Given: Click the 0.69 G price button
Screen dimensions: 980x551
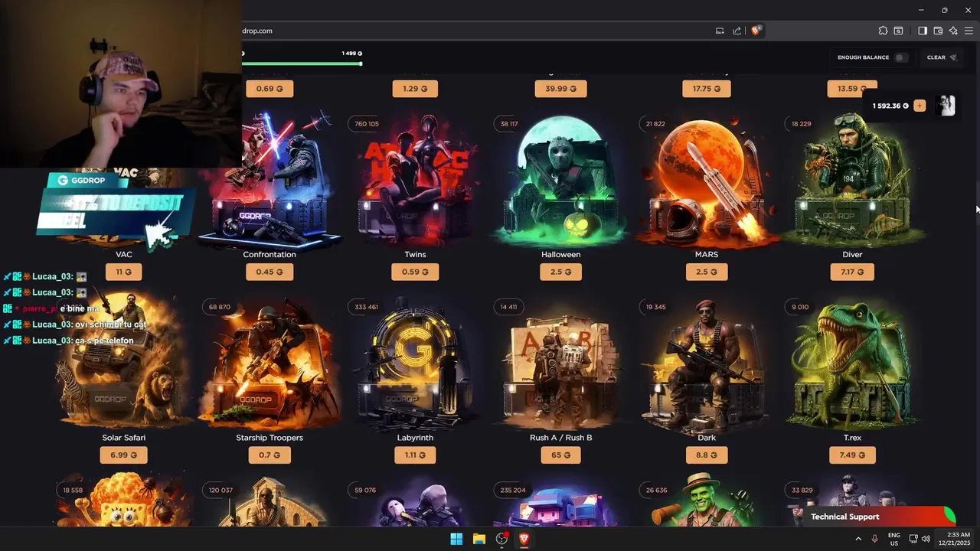Looking at the screenshot, I should click(x=269, y=89).
